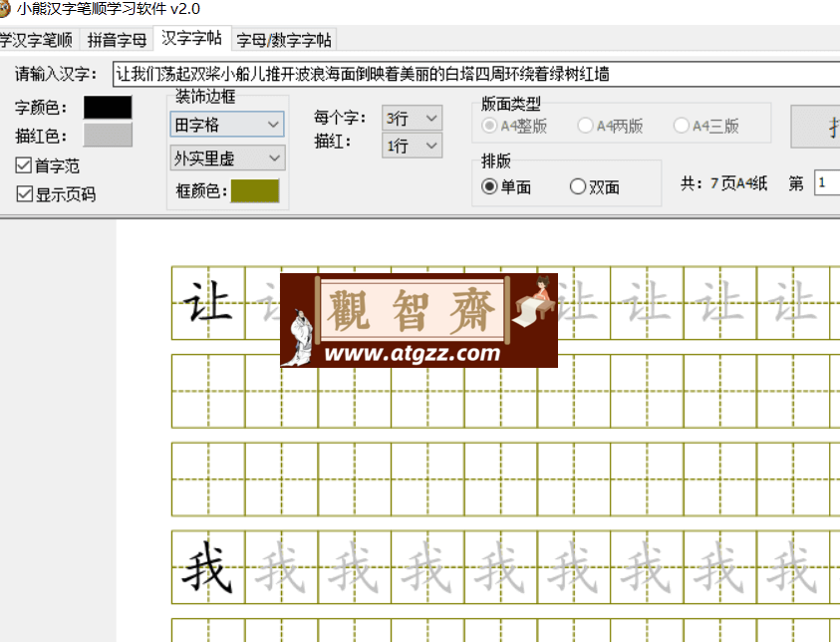Go to the 字母/数字字帖 tab

click(x=284, y=40)
